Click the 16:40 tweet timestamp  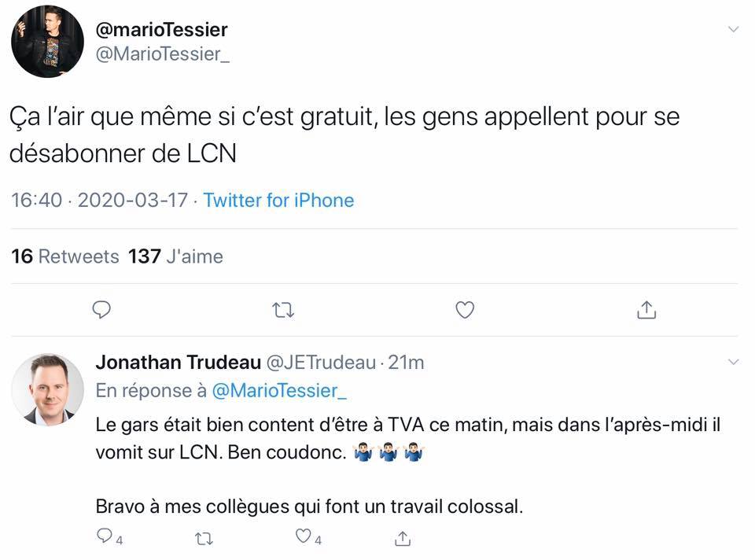(37, 201)
